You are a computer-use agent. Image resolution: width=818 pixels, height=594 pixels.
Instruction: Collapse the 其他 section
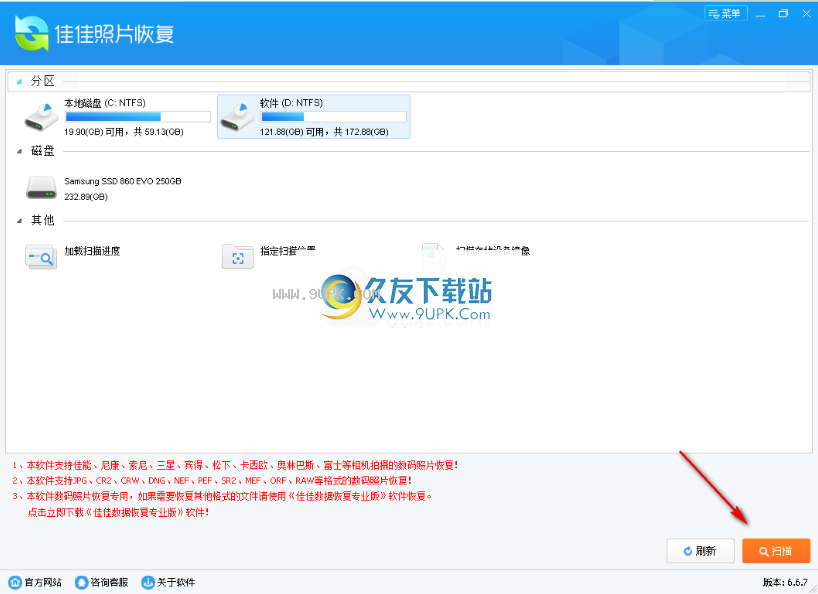pyautogui.click(x=19, y=221)
